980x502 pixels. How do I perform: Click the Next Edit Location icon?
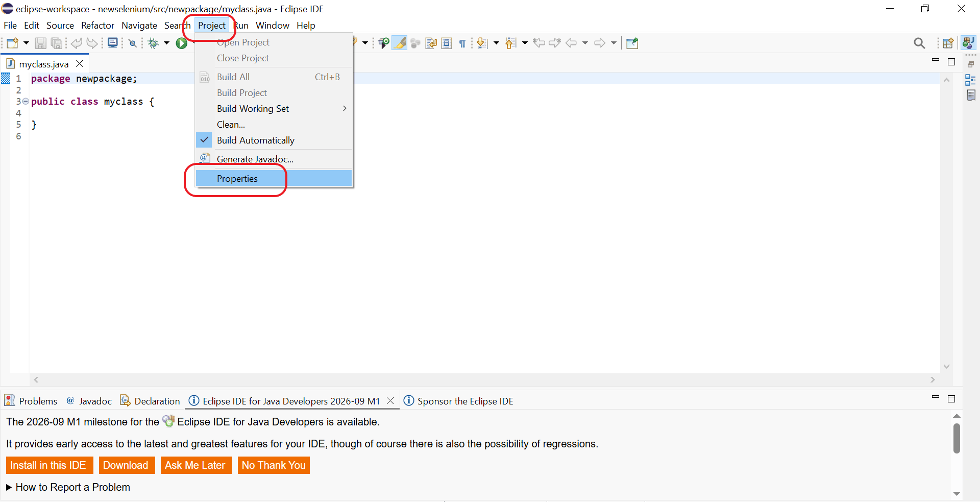coord(555,43)
